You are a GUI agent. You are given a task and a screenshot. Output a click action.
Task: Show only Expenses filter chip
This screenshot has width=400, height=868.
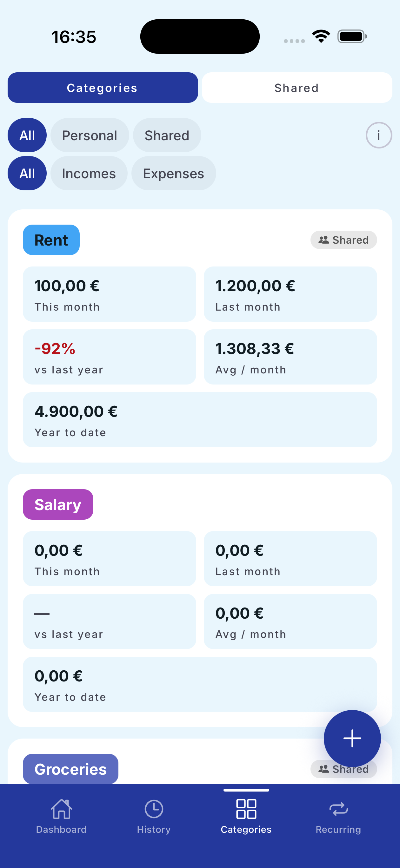173,174
